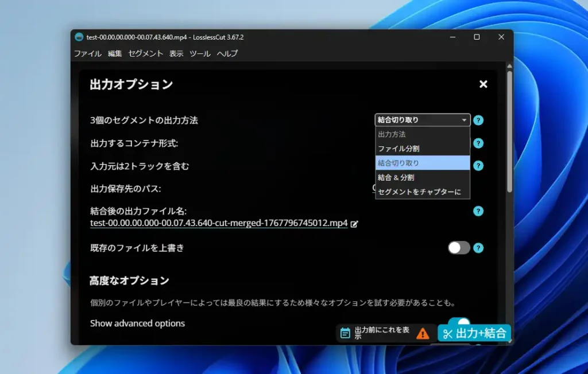Click help icon on the tracks row
Viewport: 588px width, 374px height.
pyautogui.click(x=478, y=166)
